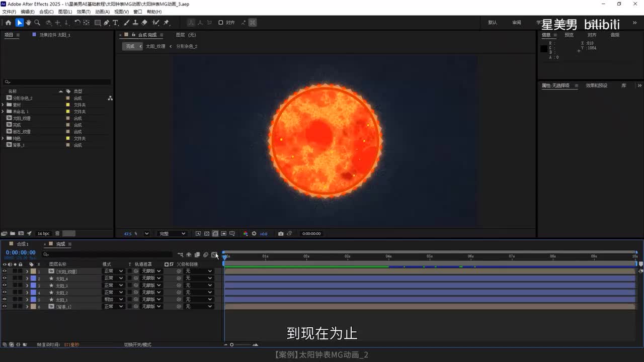The image size is (644, 362).
Task: Click the reset exposure icon
Action: [254, 234]
